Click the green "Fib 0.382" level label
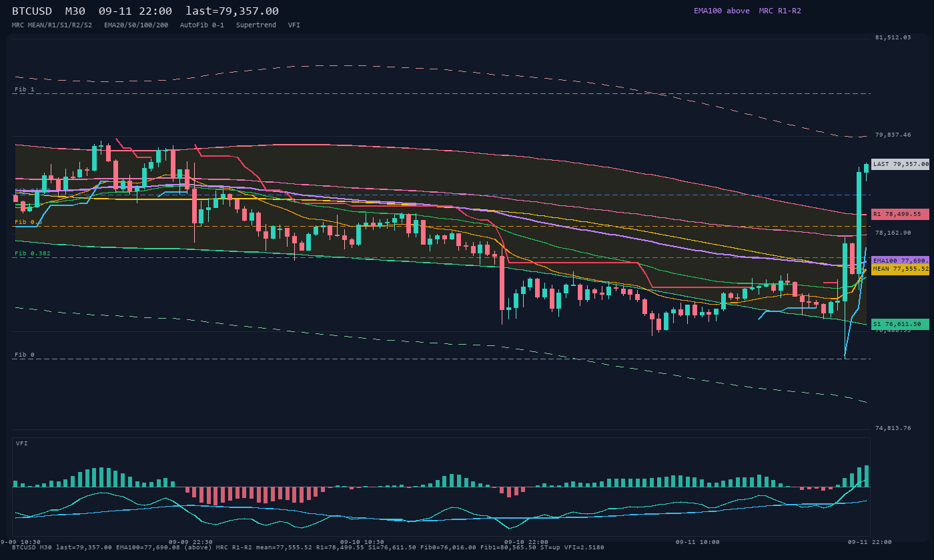934x560 pixels. [x=33, y=253]
